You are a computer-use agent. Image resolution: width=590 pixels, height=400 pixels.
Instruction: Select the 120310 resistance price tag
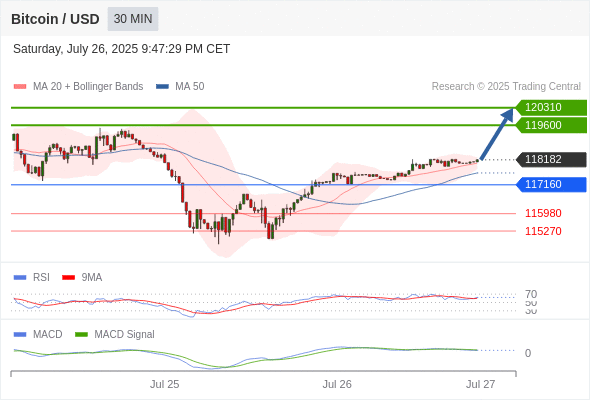(x=551, y=107)
